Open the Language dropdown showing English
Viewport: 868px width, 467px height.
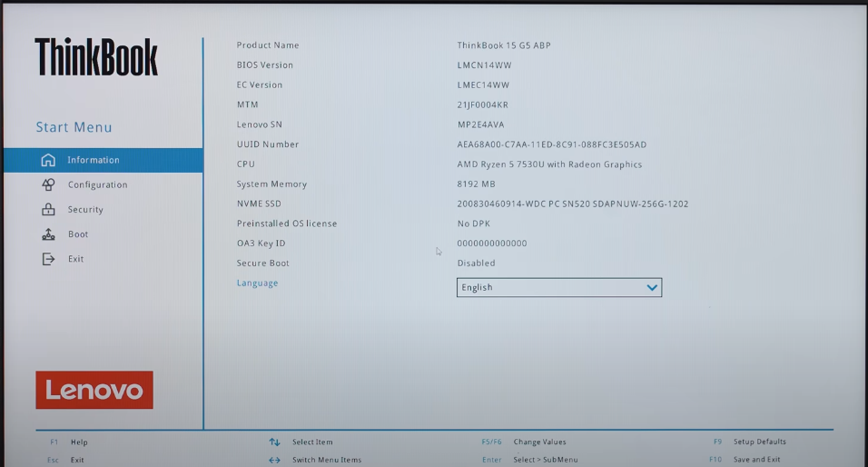(559, 287)
